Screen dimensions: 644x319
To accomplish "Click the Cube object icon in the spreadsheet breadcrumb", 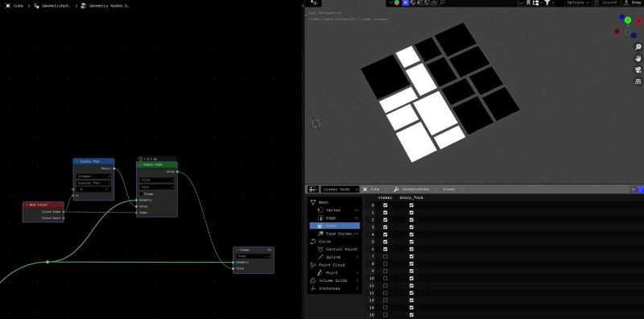I will point(365,189).
